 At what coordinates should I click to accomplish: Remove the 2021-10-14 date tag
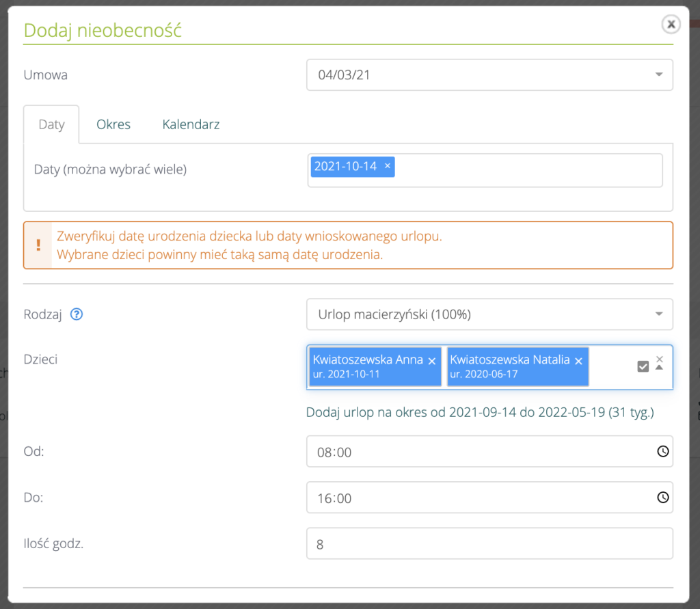(x=388, y=166)
